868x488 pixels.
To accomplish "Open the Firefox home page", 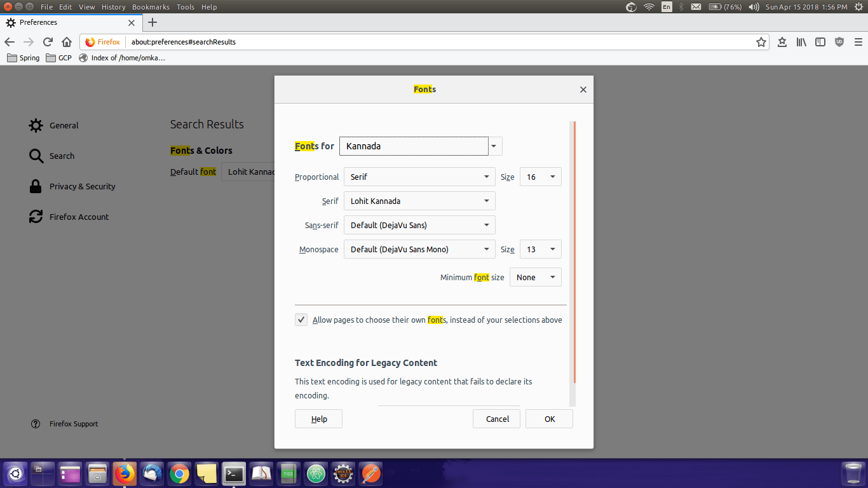I will click(67, 42).
